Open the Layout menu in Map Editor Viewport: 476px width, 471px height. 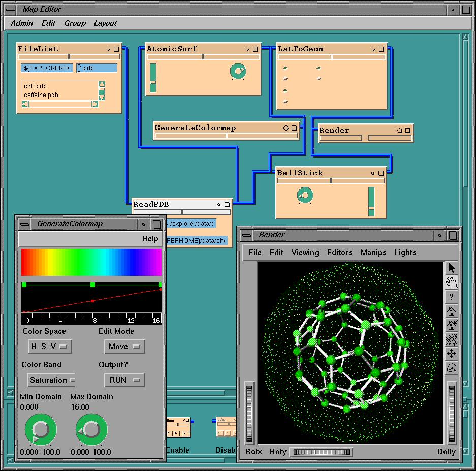[x=105, y=23]
